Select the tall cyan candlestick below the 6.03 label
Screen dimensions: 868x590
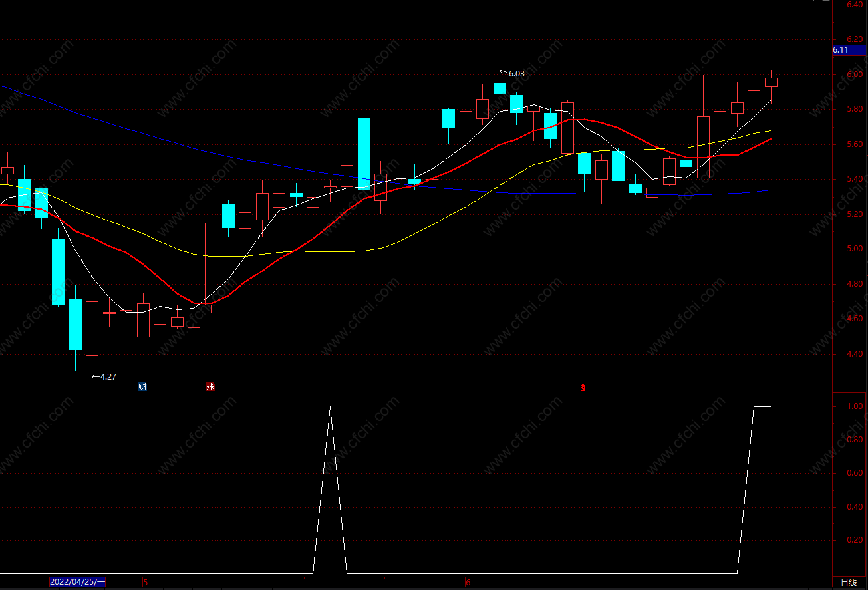pyautogui.click(x=500, y=88)
